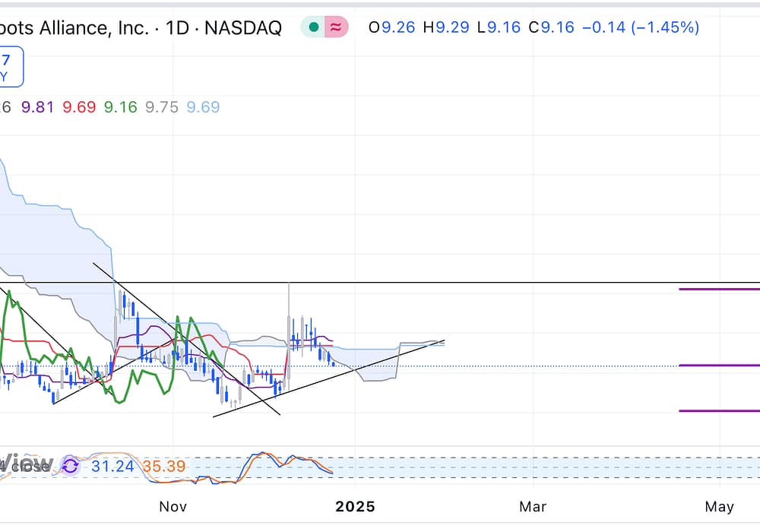Select the lowest purple horizontal line

point(718,411)
